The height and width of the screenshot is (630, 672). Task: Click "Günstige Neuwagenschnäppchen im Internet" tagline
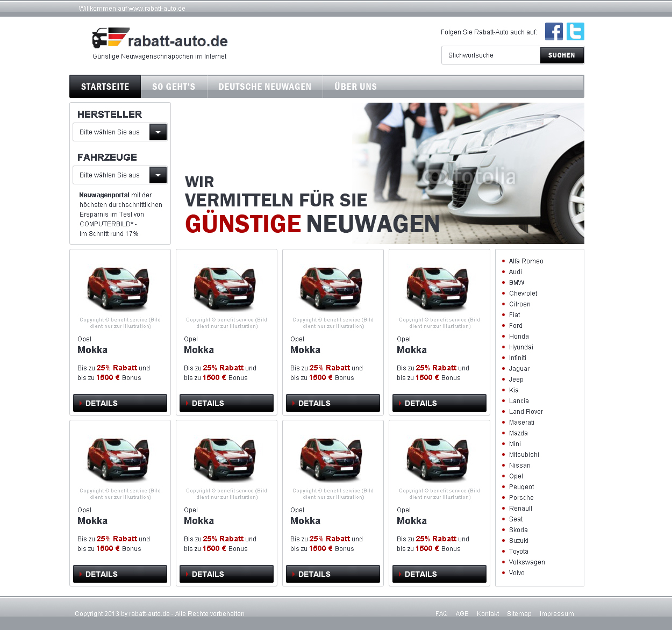160,56
